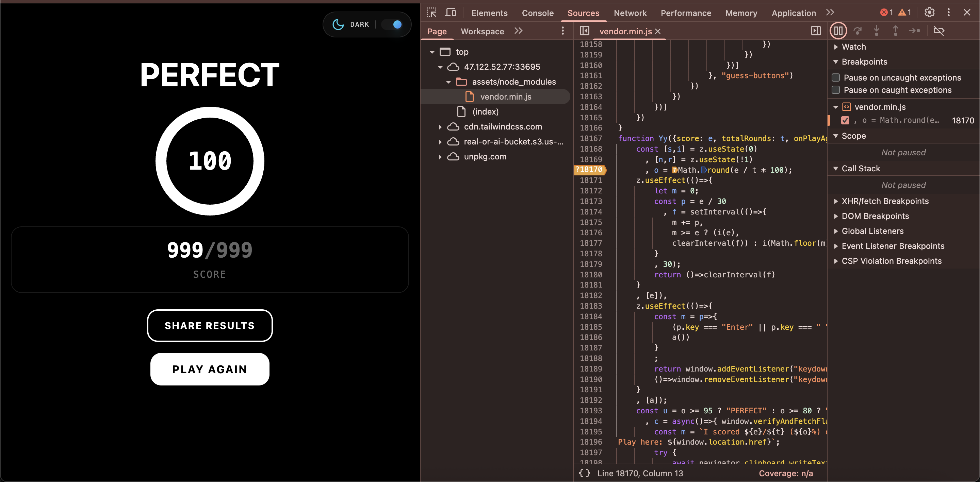
Task: Open the Console tab
Action: [537, 13]
